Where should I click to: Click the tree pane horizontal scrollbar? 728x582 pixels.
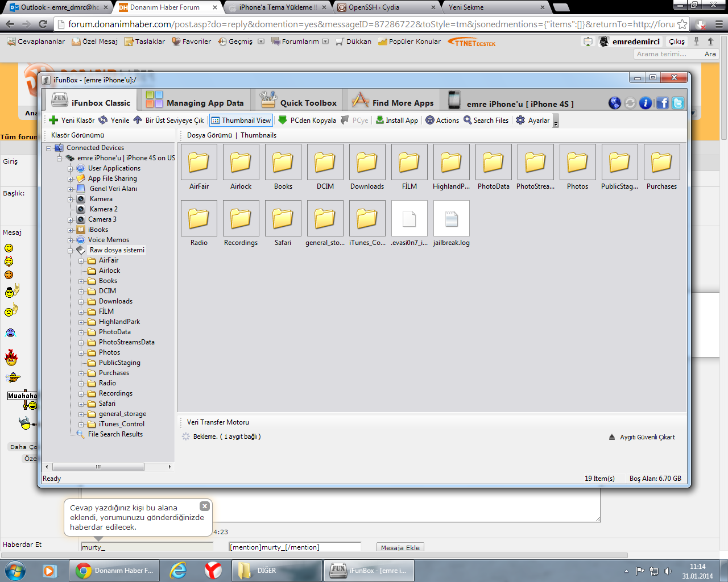98,467
